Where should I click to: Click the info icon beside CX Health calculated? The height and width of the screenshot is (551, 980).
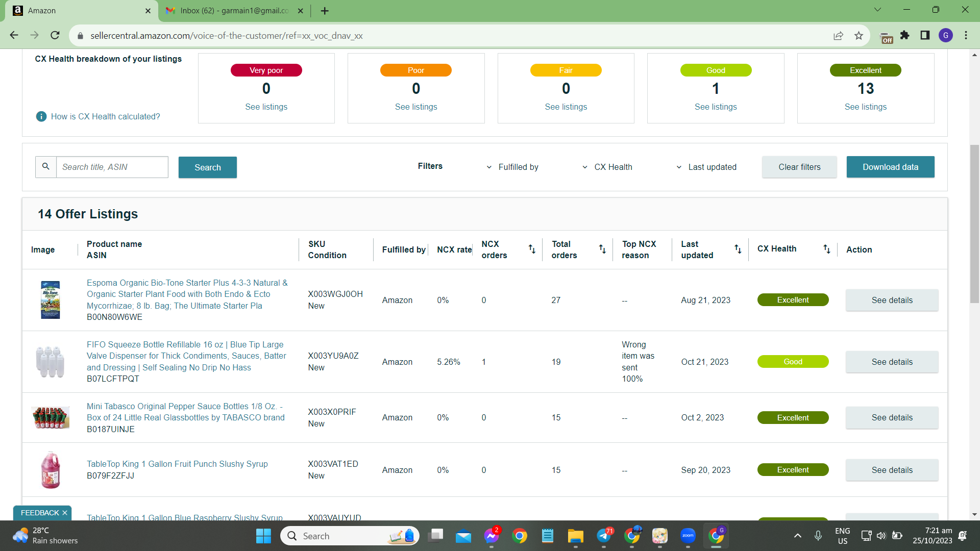coord(41,116)
